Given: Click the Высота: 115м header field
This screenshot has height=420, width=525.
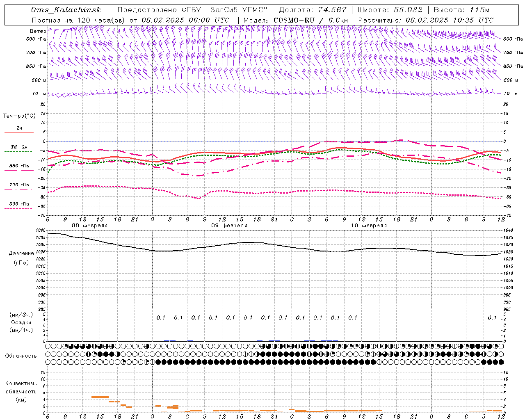Looking at the screenshot, I should [461, 10].
